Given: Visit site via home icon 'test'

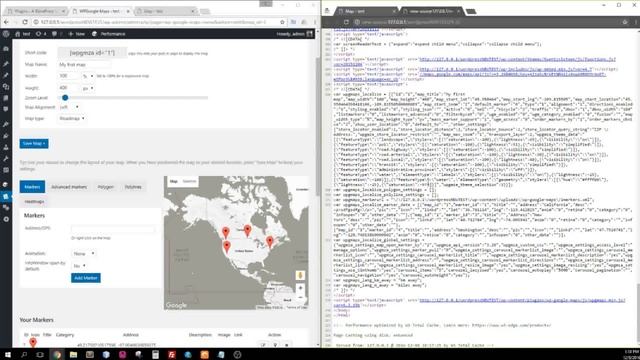Looking at the screenshot, I should pos(23,34).
